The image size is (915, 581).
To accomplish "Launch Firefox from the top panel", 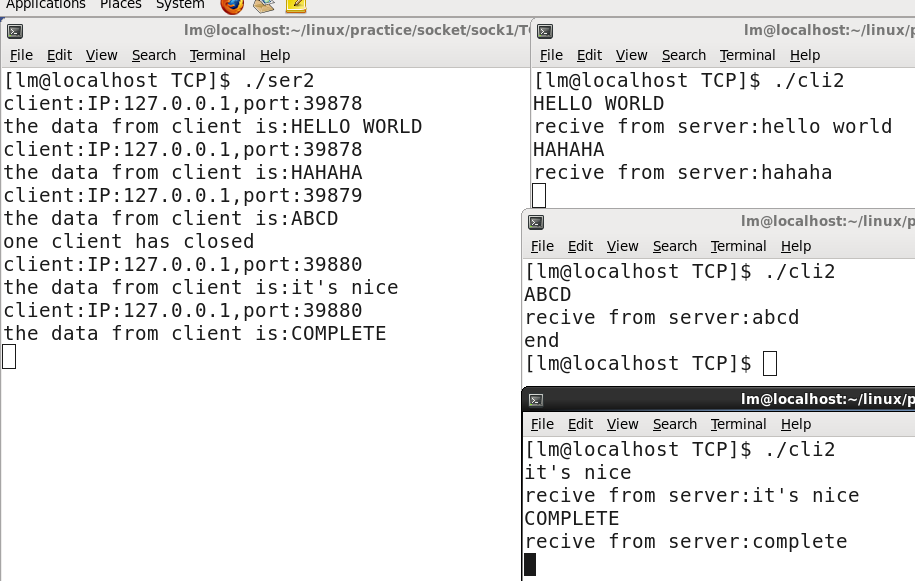I will tap(232, 5).
